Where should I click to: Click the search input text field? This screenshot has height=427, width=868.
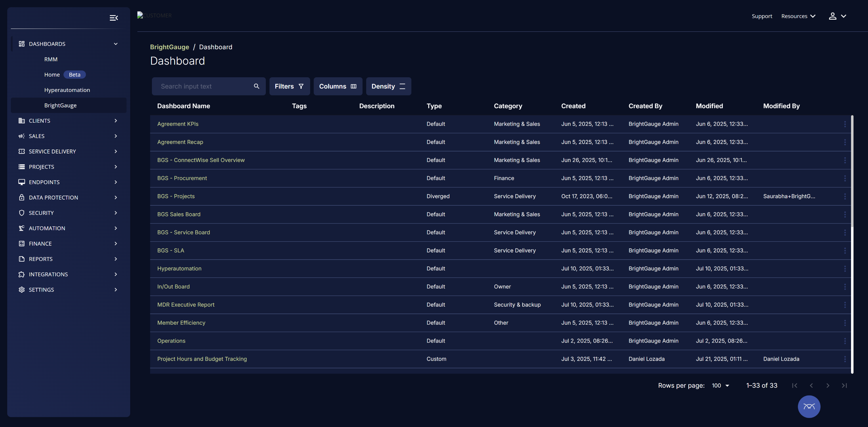203,86
